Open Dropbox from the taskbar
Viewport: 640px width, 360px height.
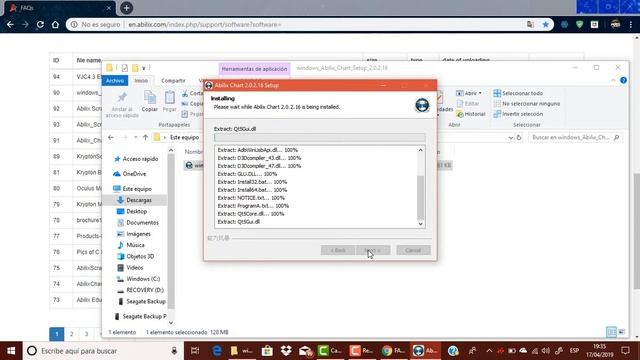tap(286, 351)
